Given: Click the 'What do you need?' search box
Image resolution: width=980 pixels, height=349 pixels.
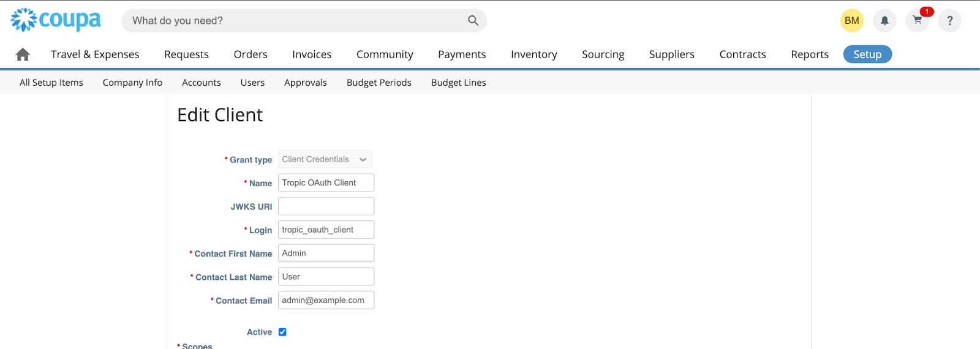Looking at the screenshot, I should pyautogui.click(x=294, y=21).
